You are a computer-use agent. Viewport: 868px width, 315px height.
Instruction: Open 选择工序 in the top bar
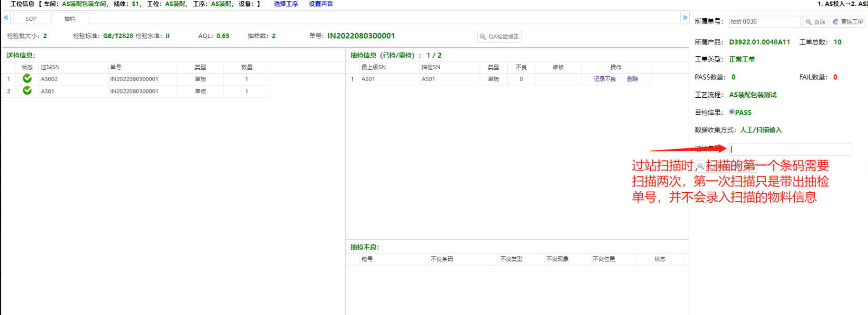pos(286,4)
